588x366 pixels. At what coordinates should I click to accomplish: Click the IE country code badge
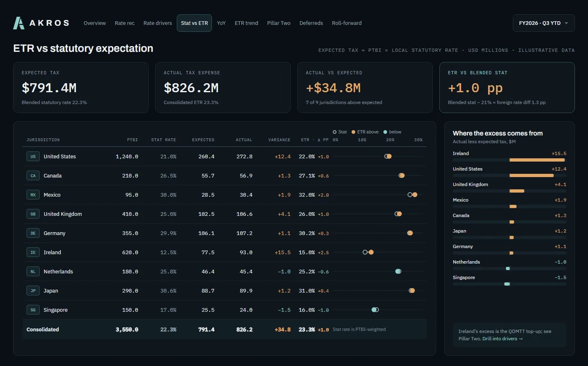coord(33,252)
